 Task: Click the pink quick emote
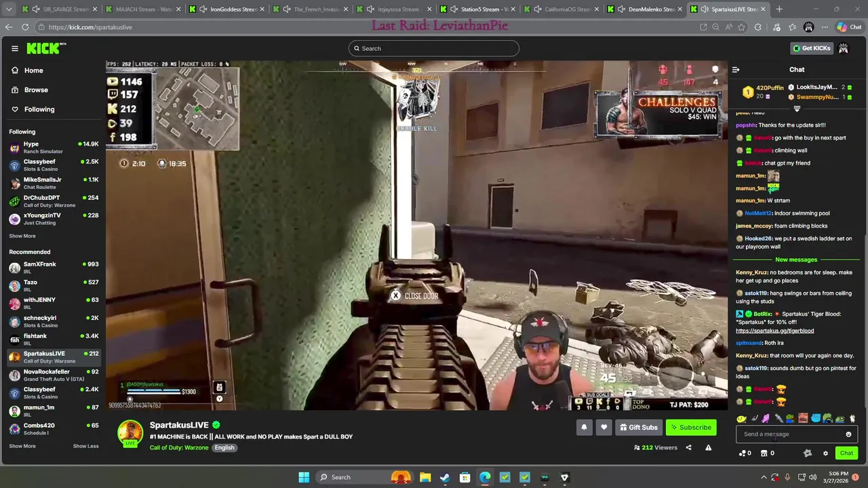coord(766,419)
